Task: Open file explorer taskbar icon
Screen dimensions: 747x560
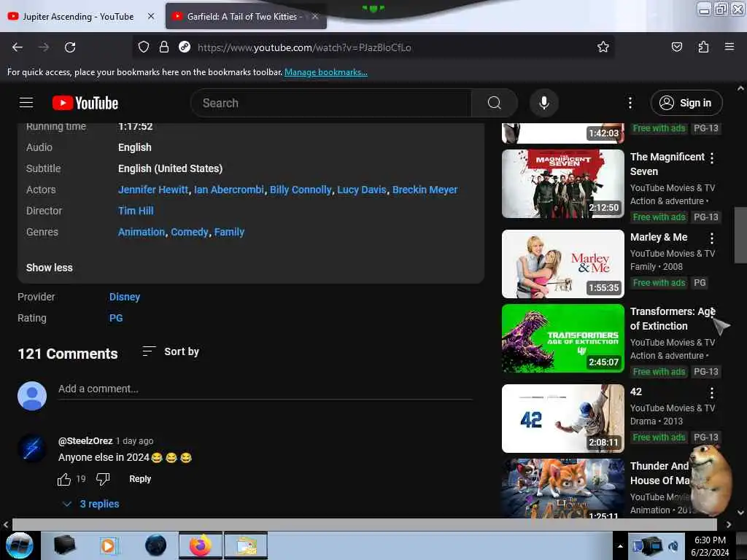Action: (x=246, y=545)
